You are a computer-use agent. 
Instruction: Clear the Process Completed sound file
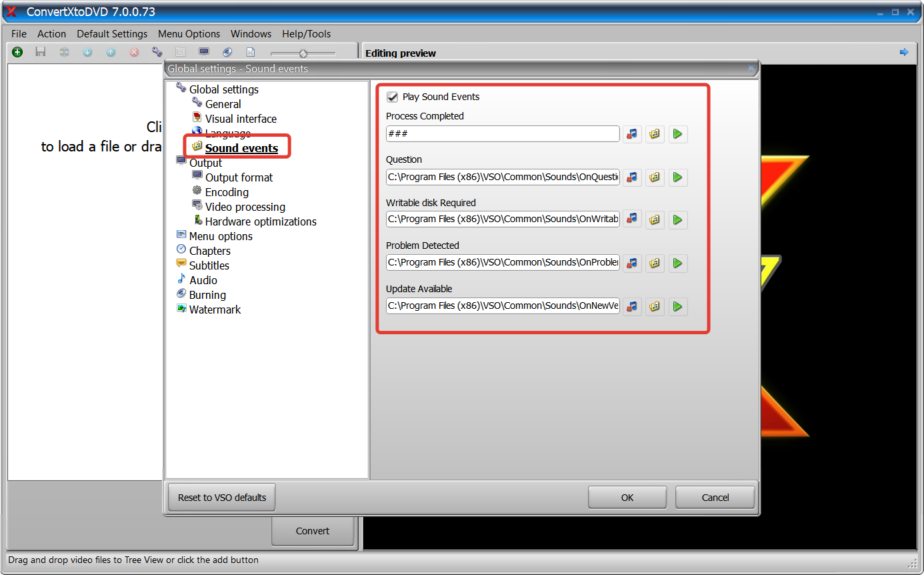[632, 134]
